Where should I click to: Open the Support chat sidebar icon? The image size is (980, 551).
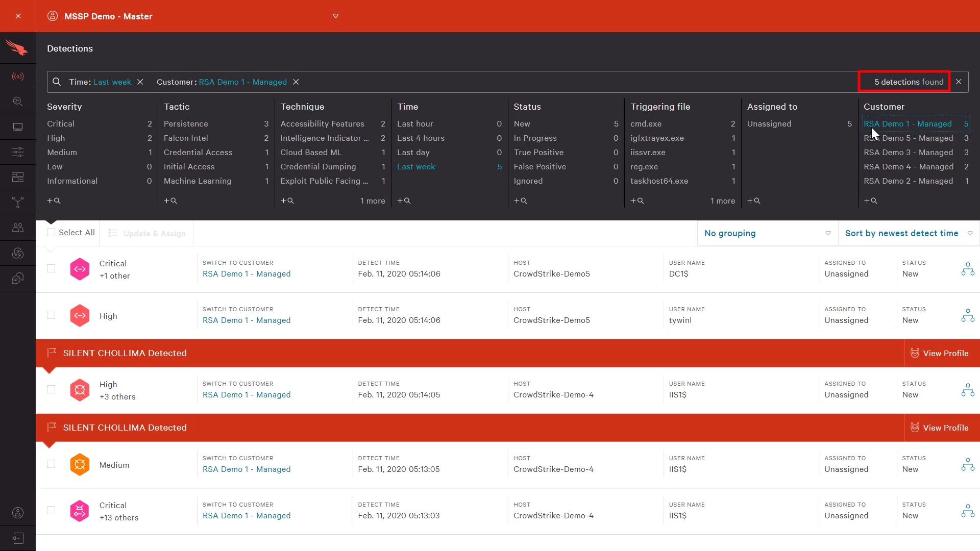[x=18, y=278]
